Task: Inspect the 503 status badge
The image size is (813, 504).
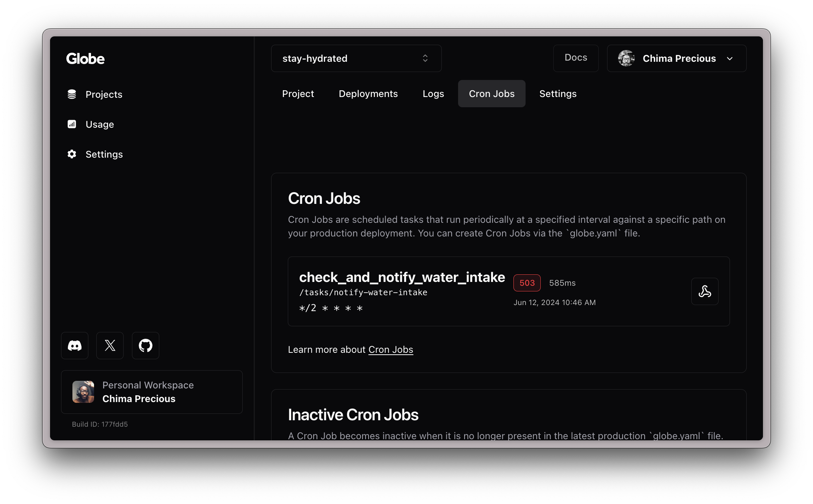Action: point(527,283)
